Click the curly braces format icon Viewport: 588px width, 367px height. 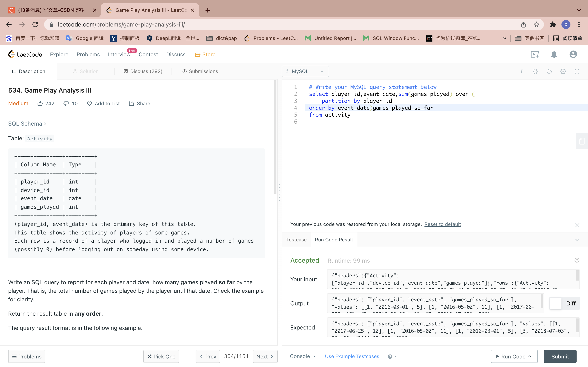(535, 71)
